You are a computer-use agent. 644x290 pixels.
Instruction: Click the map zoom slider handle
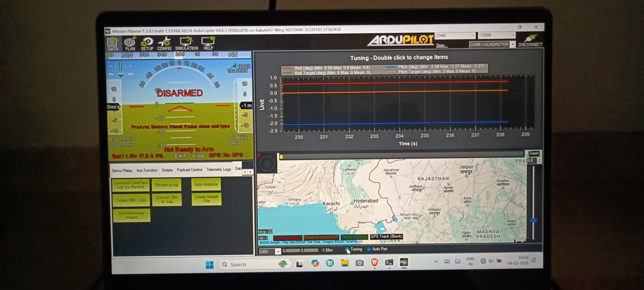(x=533, y=221)
